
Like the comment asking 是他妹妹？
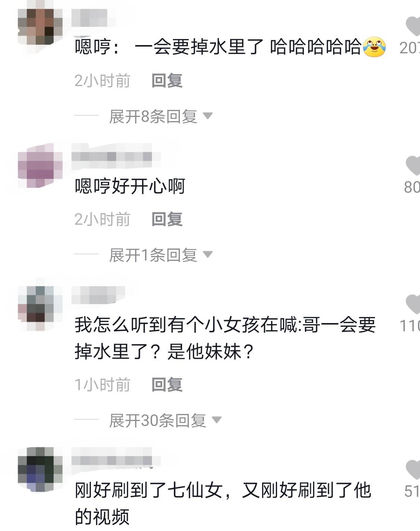413,304
